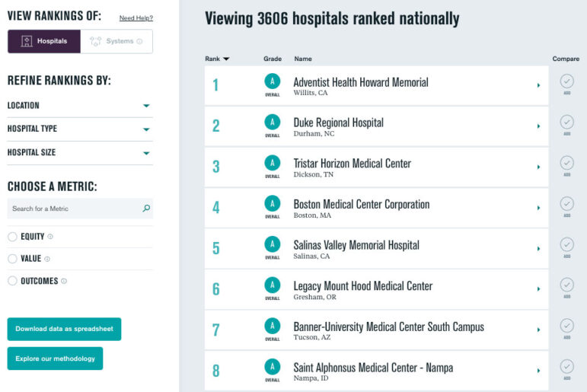
Task: Select the Value metric radio button
Action: point(12,259)
